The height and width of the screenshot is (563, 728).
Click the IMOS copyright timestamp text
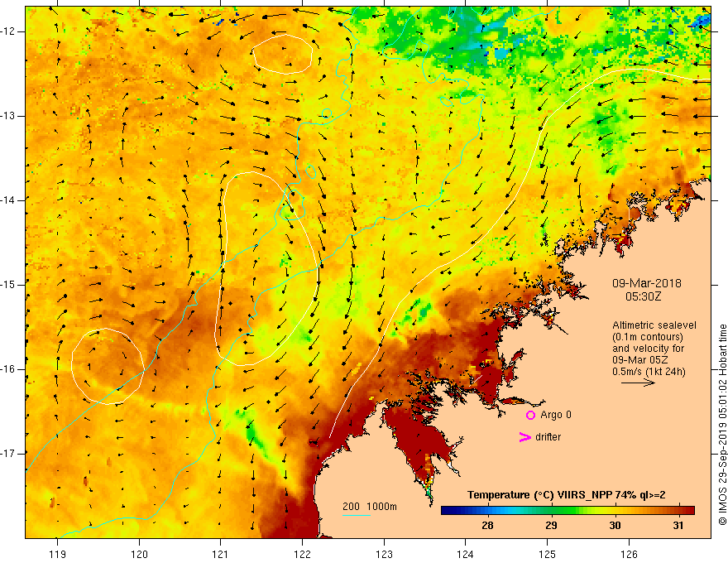pos(722,425)
